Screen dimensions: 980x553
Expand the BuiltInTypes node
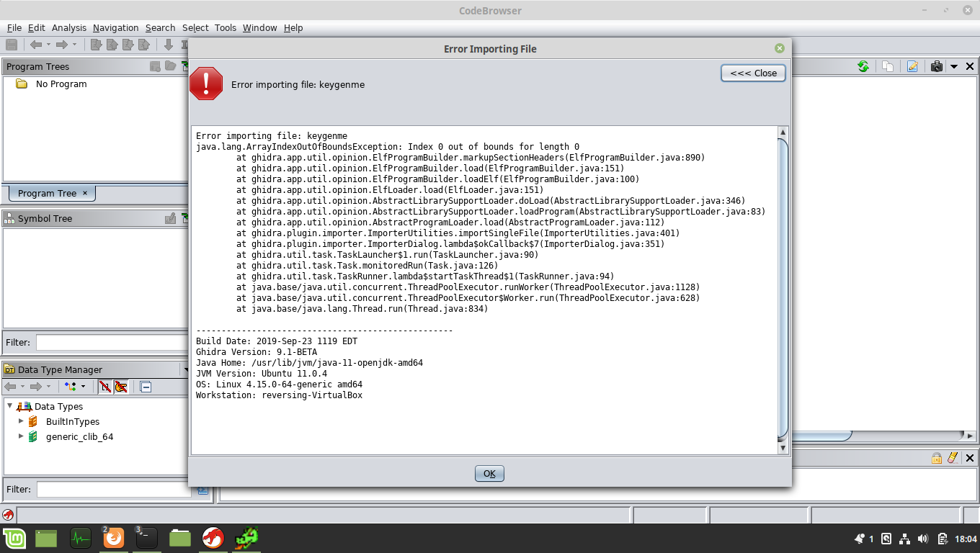pyautogui.click(x=21, y=421)
